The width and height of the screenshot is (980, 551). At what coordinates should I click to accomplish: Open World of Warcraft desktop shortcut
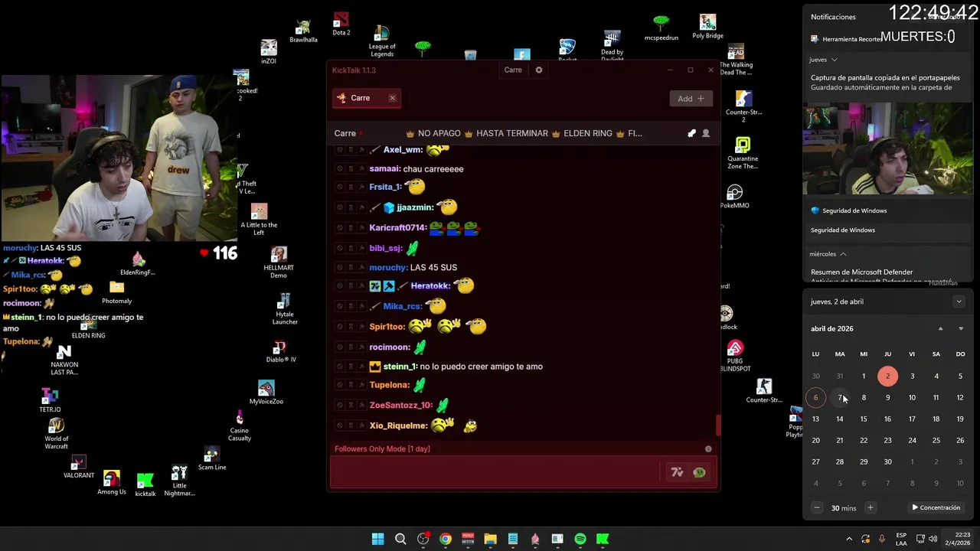click(56, 434)
